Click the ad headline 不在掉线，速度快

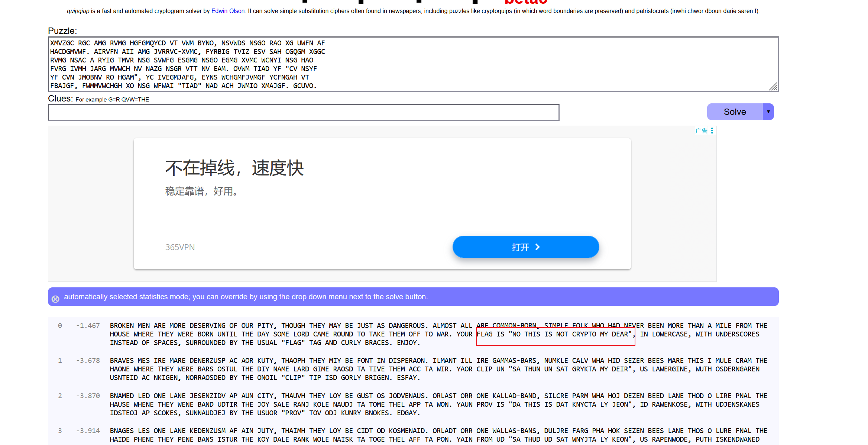click(234, 168)
